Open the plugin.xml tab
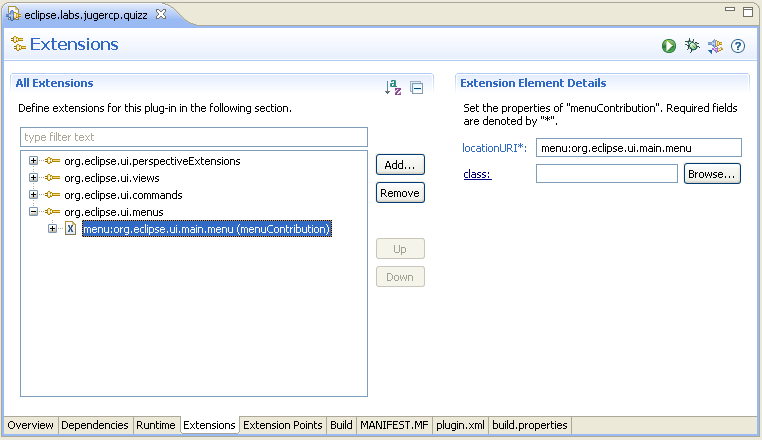Screen dimensions: 762x440 coord(459,425)
